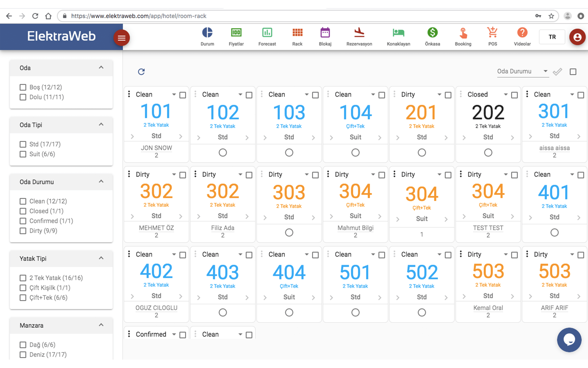The height and width of the screenshot is (368, 588).
Task: Open guest MEHMET ÖZ link
Action: (156, 228)
